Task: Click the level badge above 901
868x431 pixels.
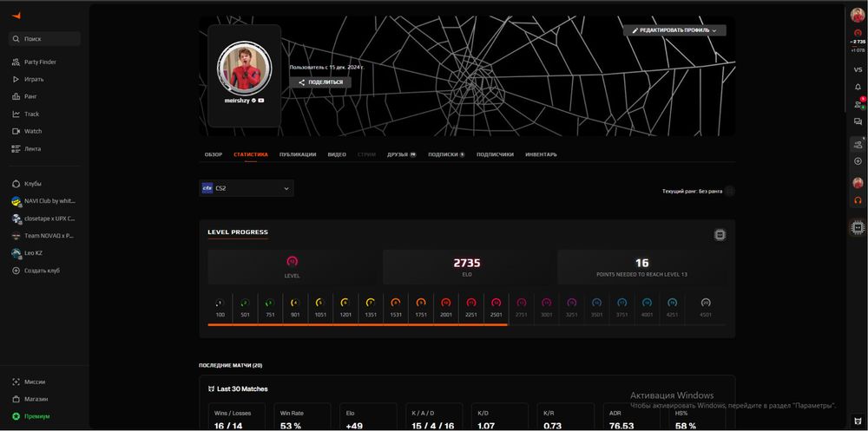Action: pos(295,303)
